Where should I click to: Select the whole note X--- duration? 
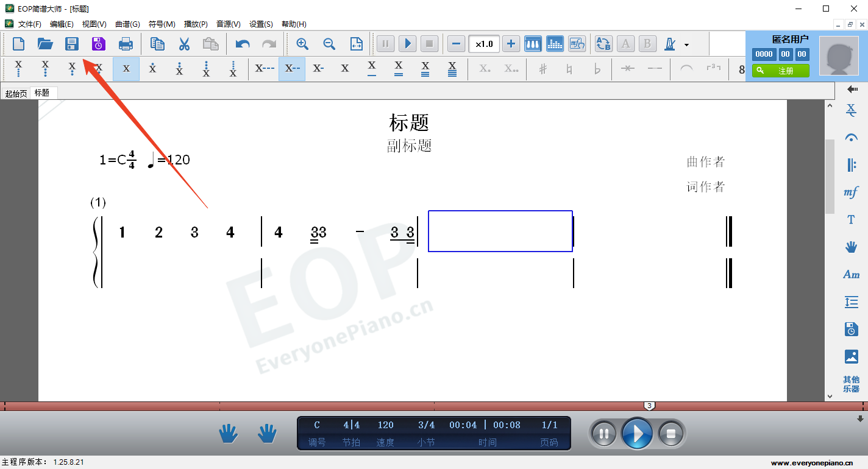(265, 69)
